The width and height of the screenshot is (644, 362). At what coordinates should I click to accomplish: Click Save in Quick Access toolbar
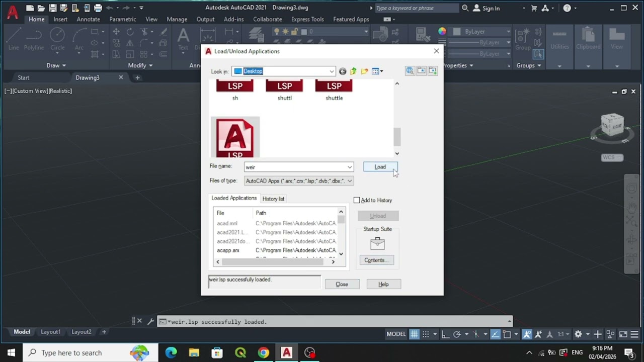pyautogui.click(x=52, y=8)
